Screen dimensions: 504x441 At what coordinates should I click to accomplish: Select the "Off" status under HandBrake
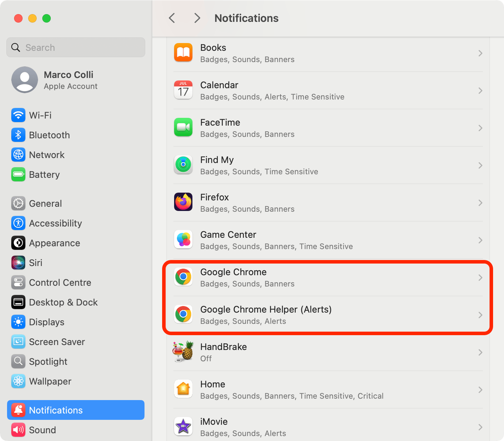pos(206,358)
